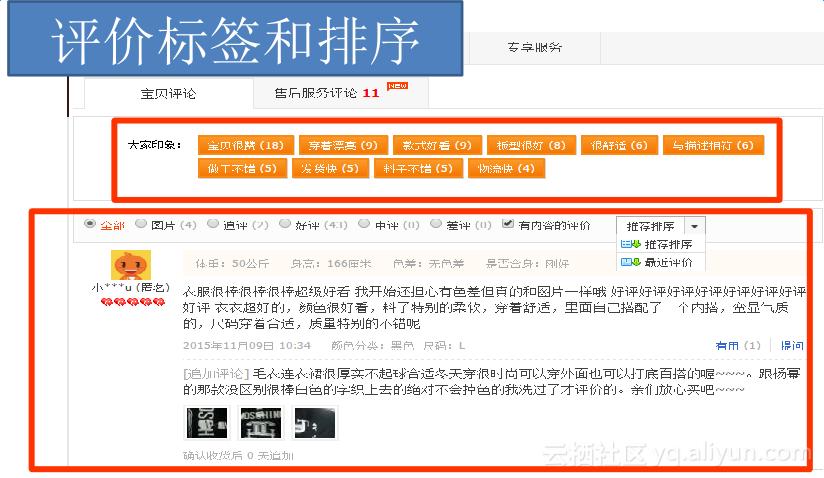Select the 中评 radio button
824x478 pixels.
[364, 224]
